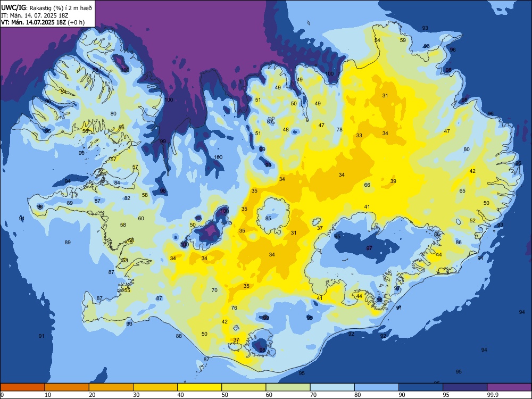Click the 'IT: Mán. 14. 07. 2025 18Z' line
This screenshot has height=399, width=532.
click(35, 15)
